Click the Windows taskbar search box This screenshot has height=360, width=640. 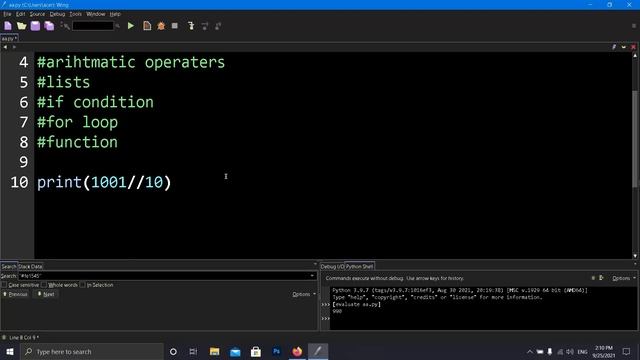coord(92,351)
